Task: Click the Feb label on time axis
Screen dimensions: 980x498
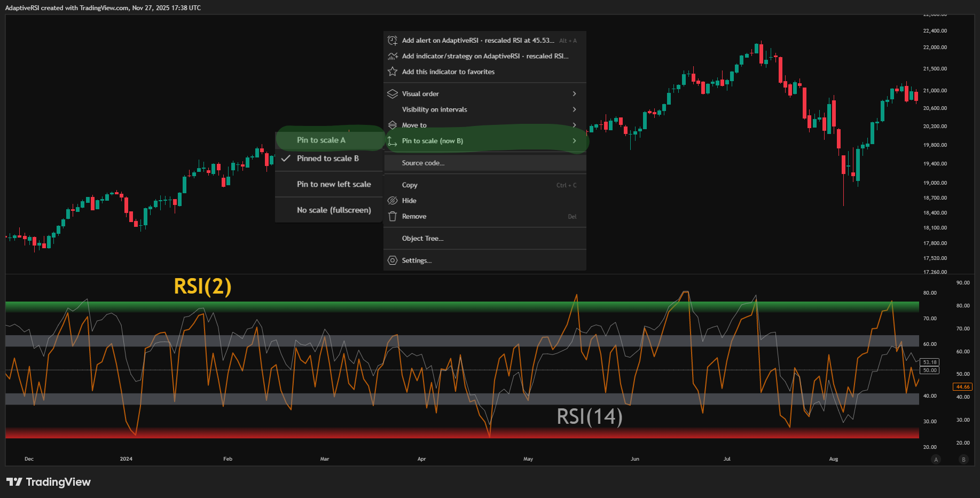Action: 228,459
